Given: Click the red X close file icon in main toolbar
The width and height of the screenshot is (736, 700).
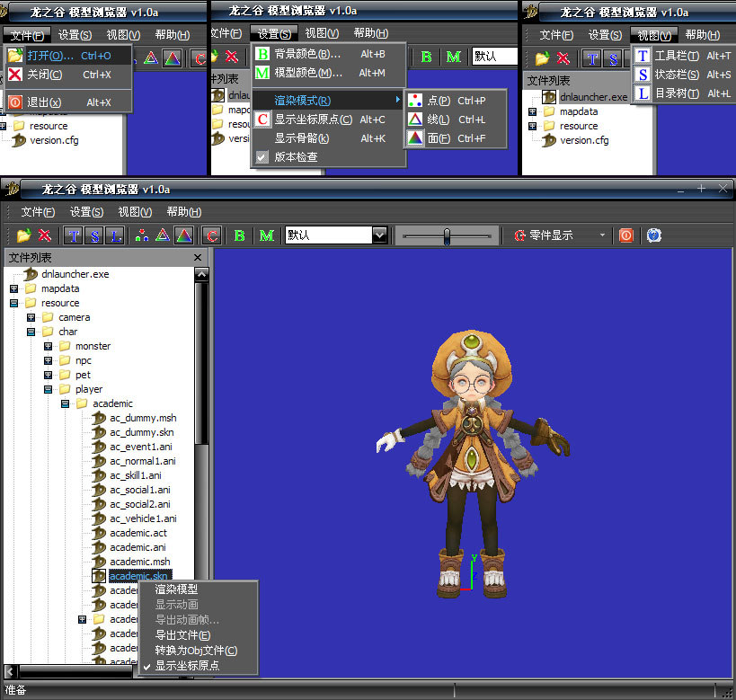Looking at the screenshot, I should (45, 235).
